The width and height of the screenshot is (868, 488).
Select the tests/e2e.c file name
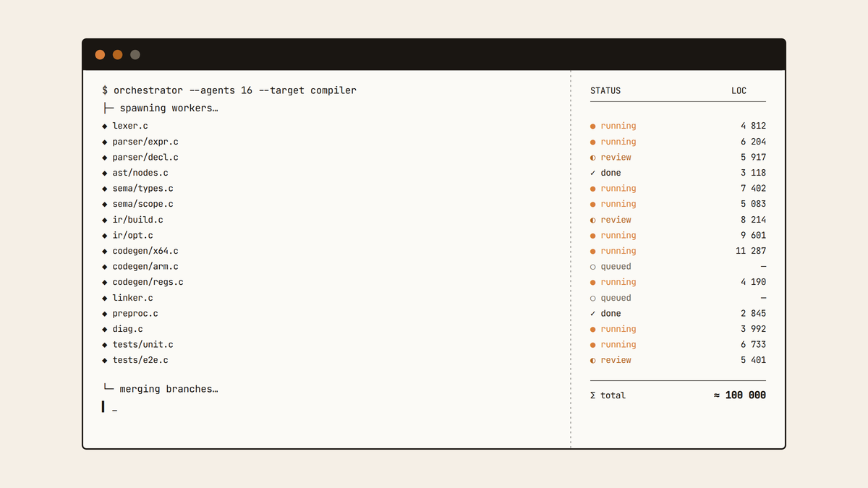[x=140, y=360]
